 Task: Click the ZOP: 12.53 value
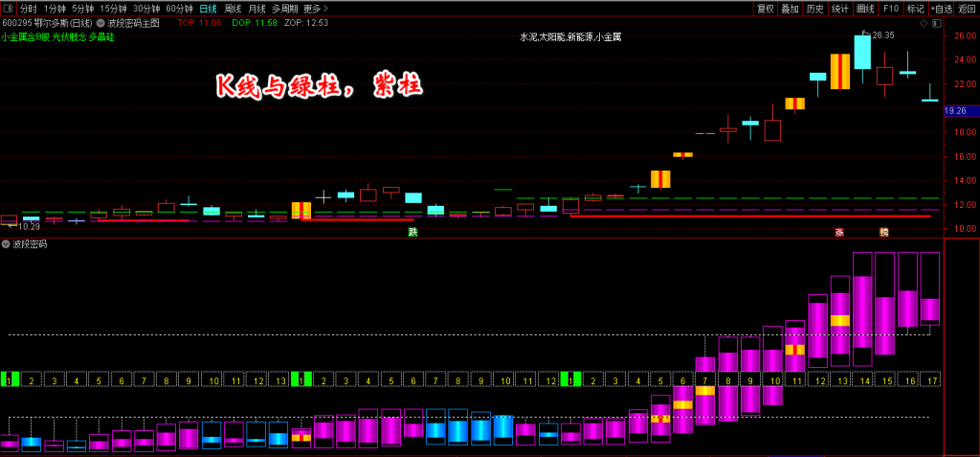click(305, 23)
